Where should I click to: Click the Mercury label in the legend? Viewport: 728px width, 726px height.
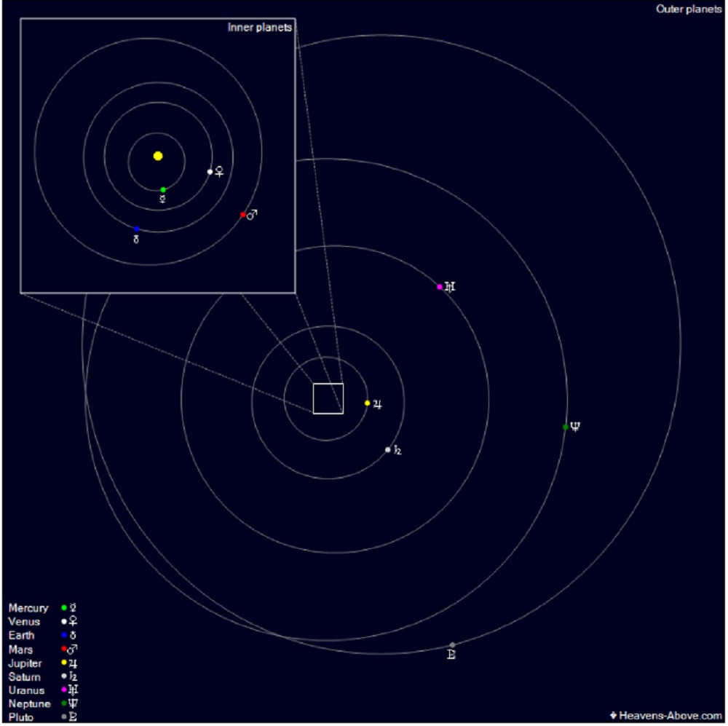28,608
